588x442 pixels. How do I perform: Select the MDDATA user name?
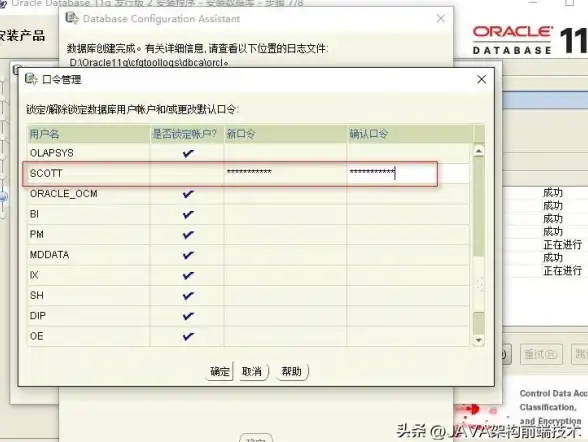coord(49,255)
